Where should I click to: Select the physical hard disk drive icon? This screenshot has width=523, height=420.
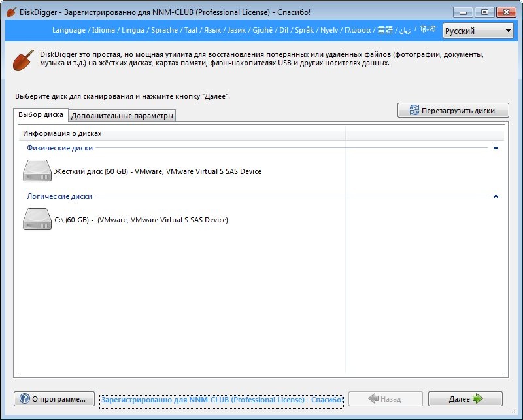37,170
